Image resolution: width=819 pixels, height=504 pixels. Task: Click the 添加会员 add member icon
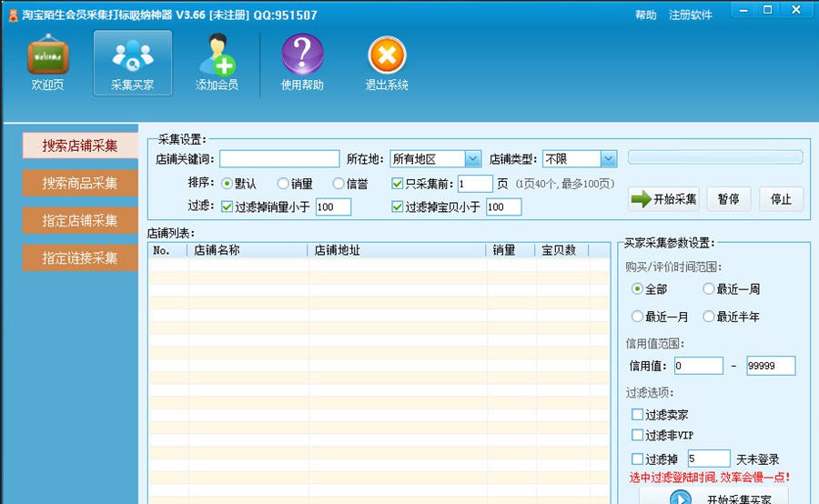217,56
